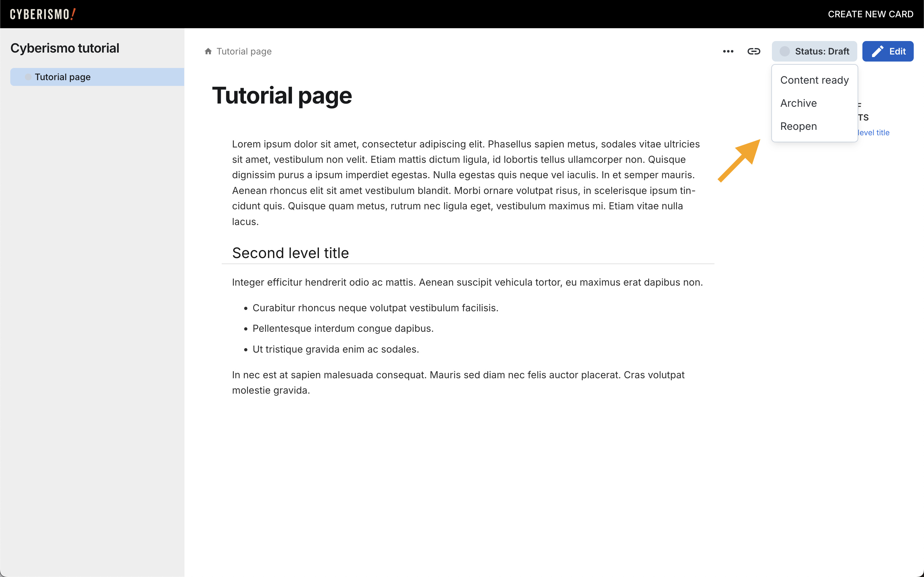Image resolution: width=924 pixels, height=577 pixels.
Task: Click the Pellentesque interdum congue dapibus bullet
Action: (x=343, y=329)
